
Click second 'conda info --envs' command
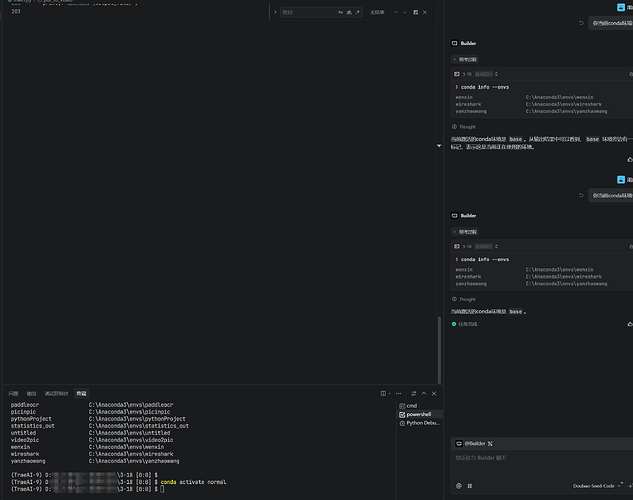tap(485, 259)
